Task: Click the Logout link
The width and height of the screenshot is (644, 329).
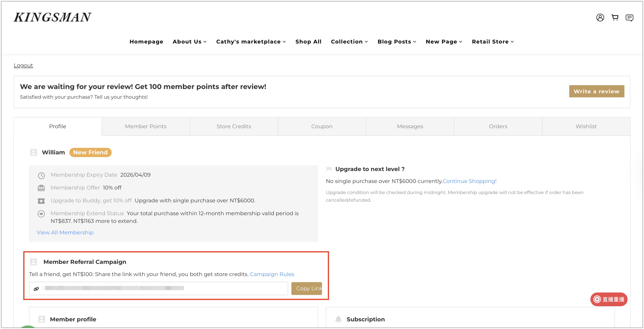Action: 23,65
